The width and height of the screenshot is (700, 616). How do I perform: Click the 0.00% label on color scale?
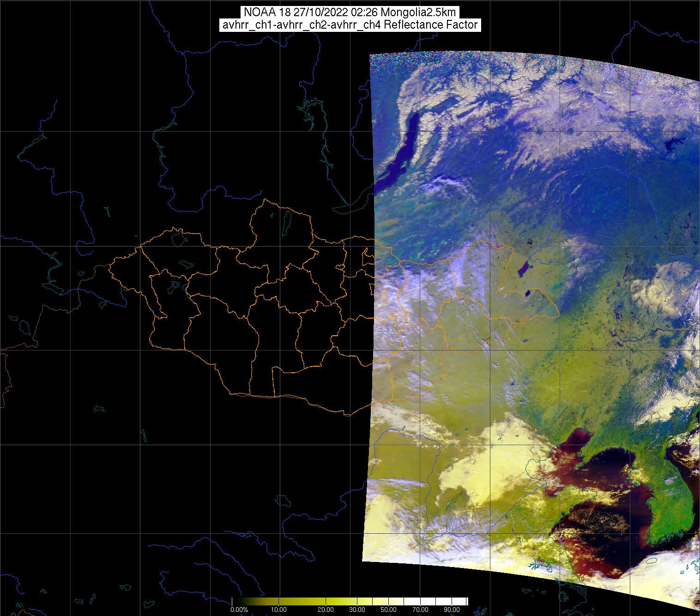(x=239, y=610)
